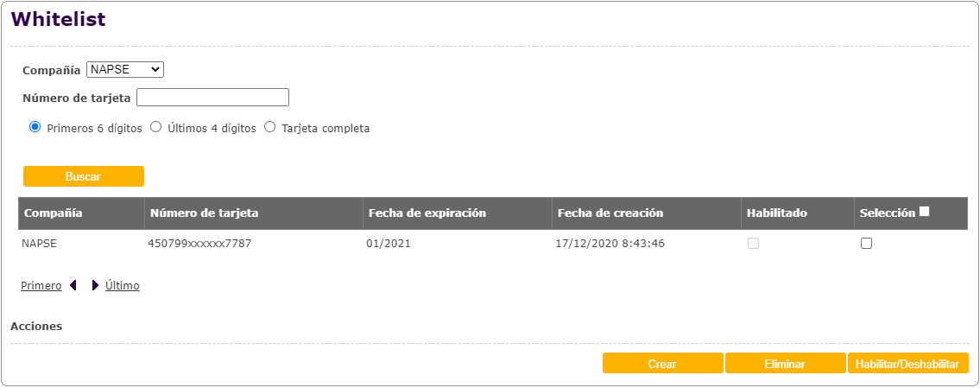Image resolution: width=980 pixels, height=388 pixels.
Task: Check the select-all box in Selección header
Action: (x=925, y=212)
